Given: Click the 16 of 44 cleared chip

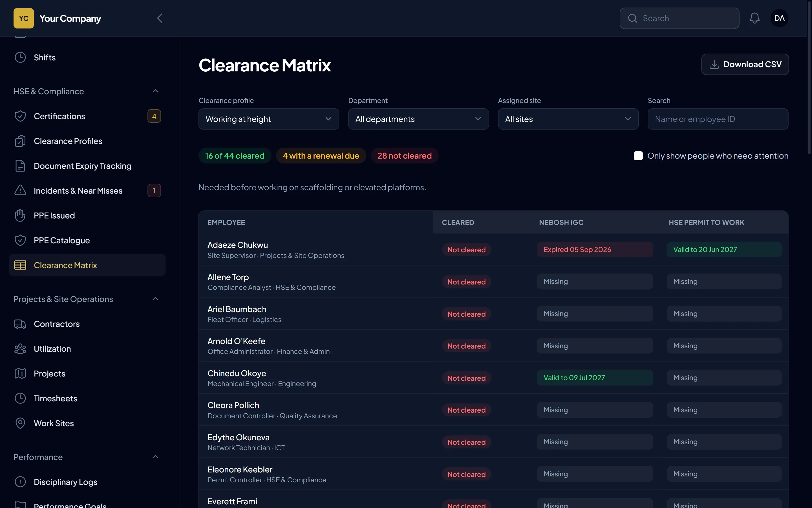Looking at the screenshot, I should pyautogui.click(x=235, y=156).
